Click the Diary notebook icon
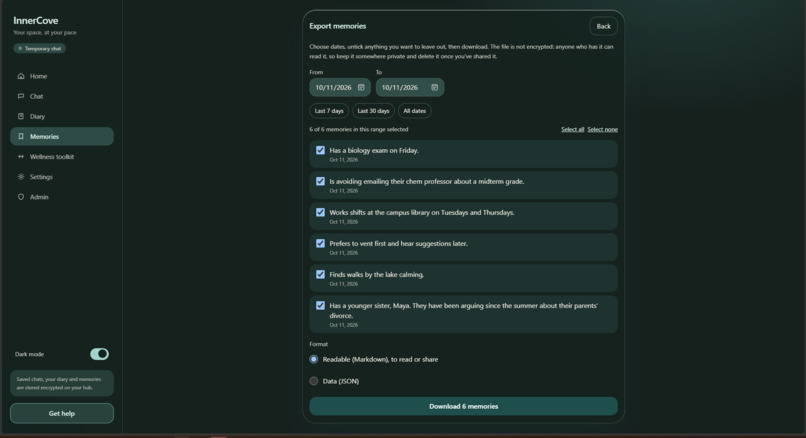The height and width of the screenshot is (438, 806). click(21, 116)
